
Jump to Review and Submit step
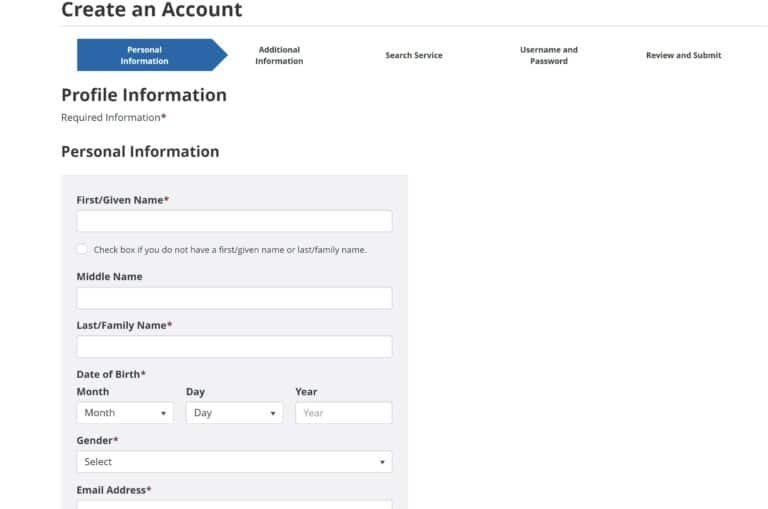click(x=683, y=55)
